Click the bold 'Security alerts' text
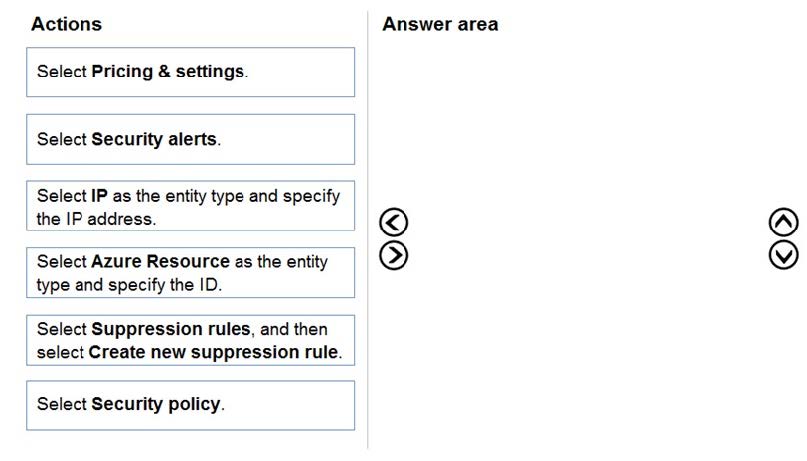 (154, 139)
